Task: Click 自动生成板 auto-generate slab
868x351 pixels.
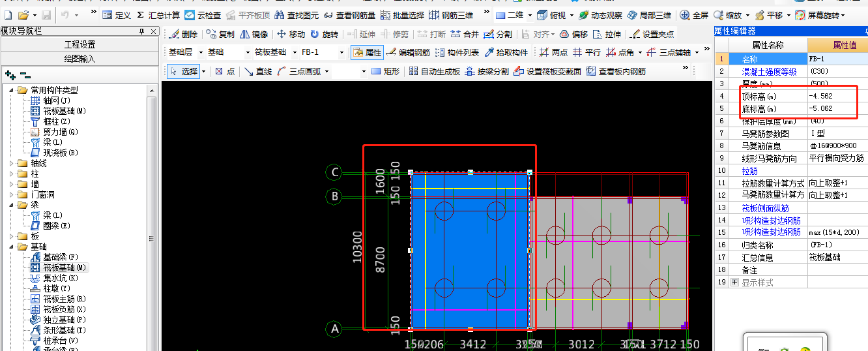Action: [x=435, y=72]
